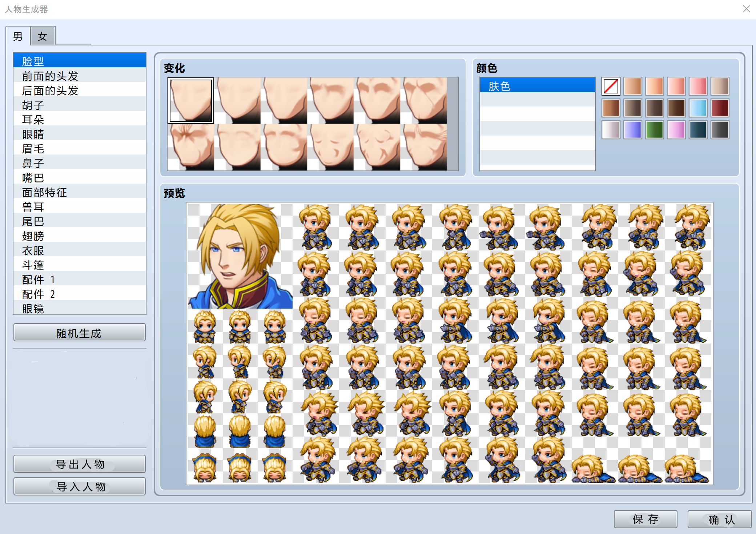This screenshot has height=534, width=756.
Task: Click the 随机生成 button
Action: 80,333
